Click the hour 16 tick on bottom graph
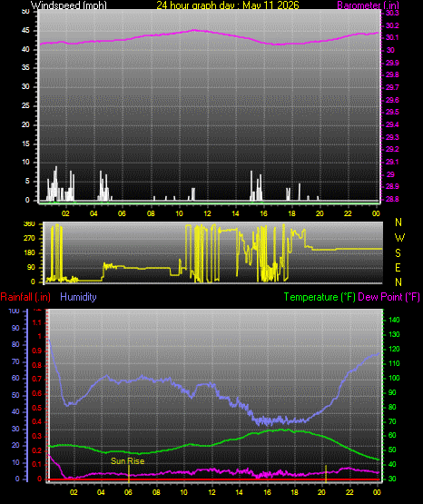The width and height of the screenshot is (423, 504). tap(267, 492)
